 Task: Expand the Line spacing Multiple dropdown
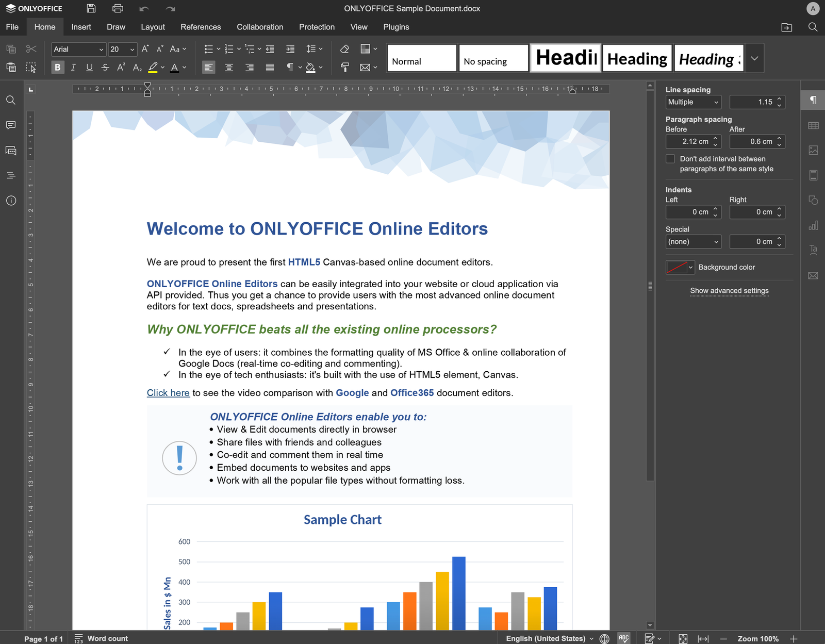pyautogui.click(x=693, y=102)
